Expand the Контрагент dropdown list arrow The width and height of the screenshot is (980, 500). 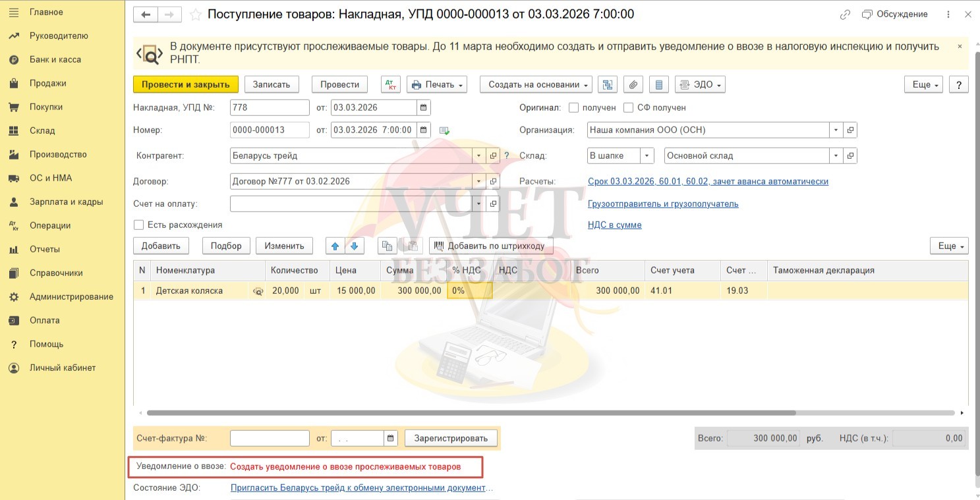479,156
